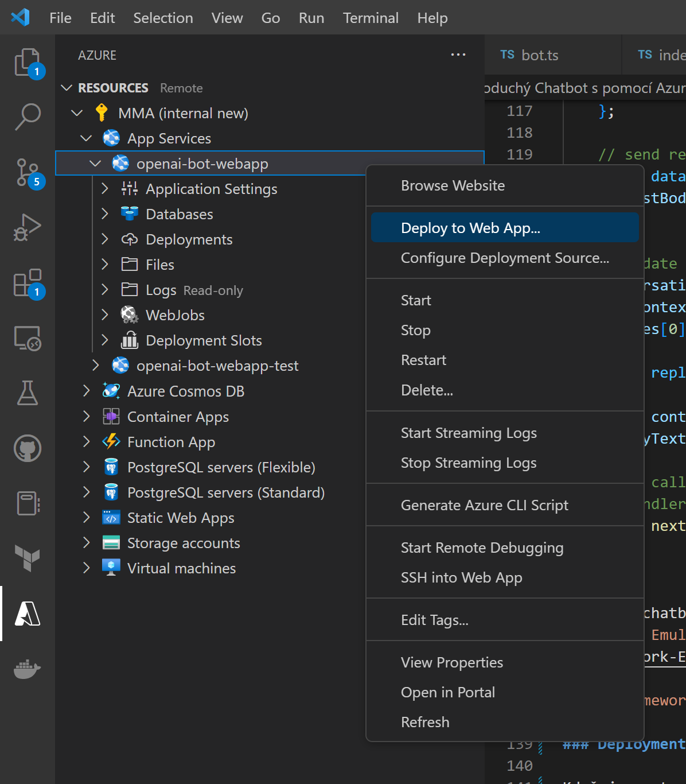Open the notebook icon in activity bar
The height and width of the screenshot is (784, 686).
point(27,503)
